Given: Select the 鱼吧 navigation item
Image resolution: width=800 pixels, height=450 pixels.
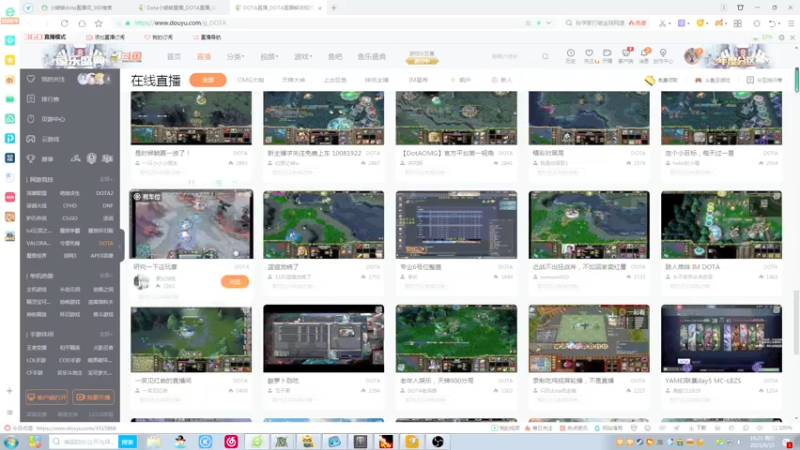Looking at the screenshot, I should coord(335,57).
